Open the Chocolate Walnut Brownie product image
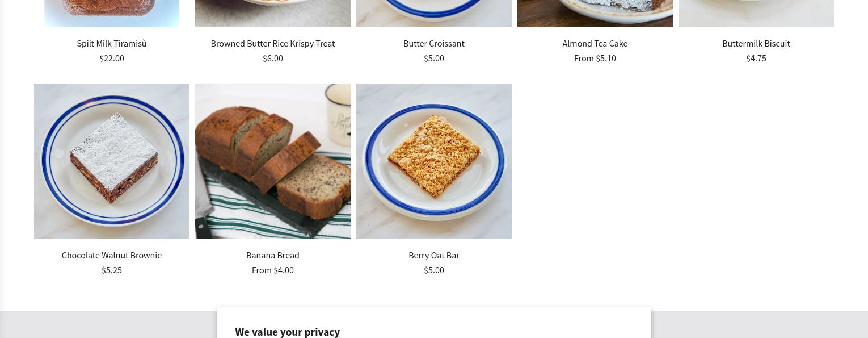 [112, 161]
